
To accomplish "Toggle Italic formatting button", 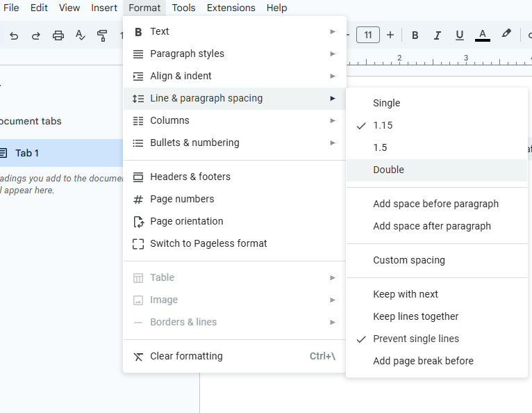I will (x=438, y=35).
